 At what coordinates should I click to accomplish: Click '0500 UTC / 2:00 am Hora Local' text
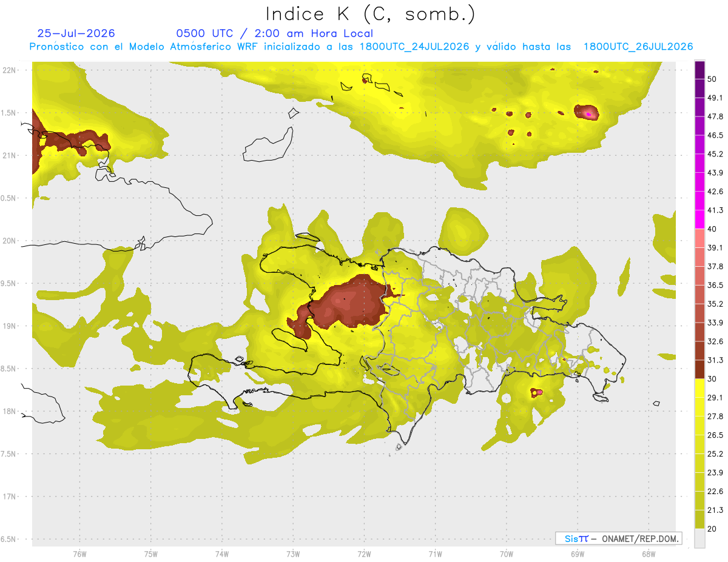274,33
